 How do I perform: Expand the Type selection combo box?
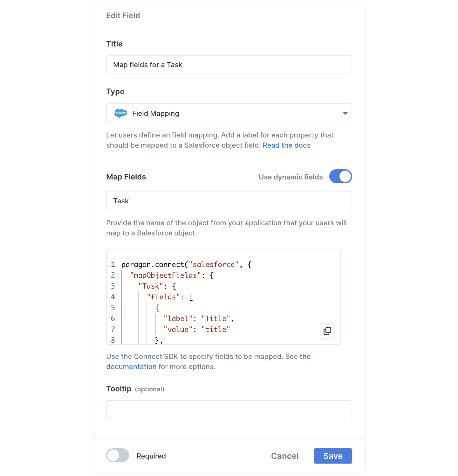[229, 113]
